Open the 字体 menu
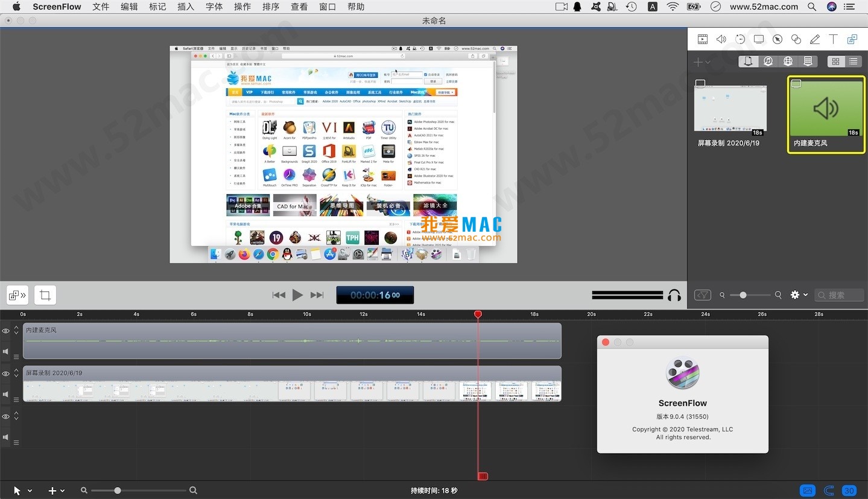868x499 pixels. [x=214, y=7]
